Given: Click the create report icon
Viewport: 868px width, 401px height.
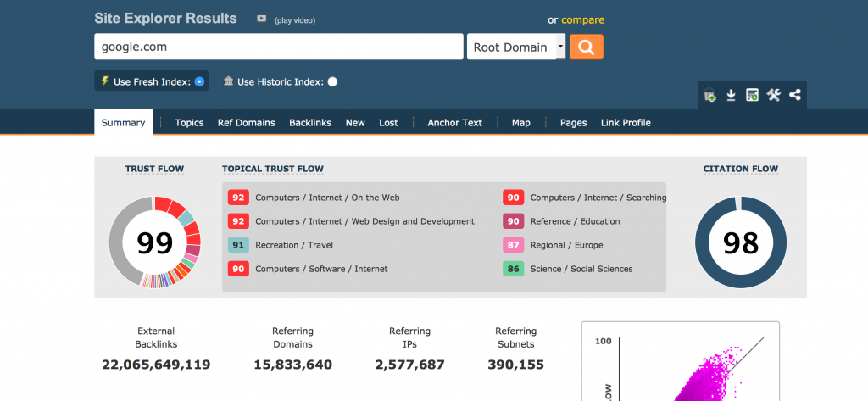Looking at the screenshot, I should point(752,95).
